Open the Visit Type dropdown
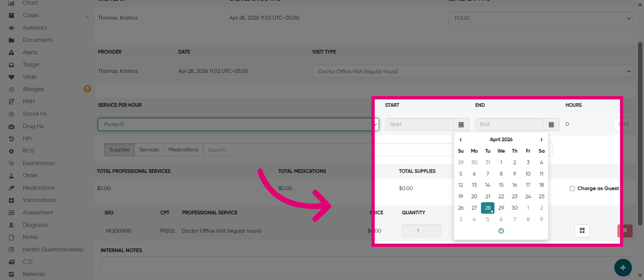This screenshot has height=280, width=644. pos(473,71)
